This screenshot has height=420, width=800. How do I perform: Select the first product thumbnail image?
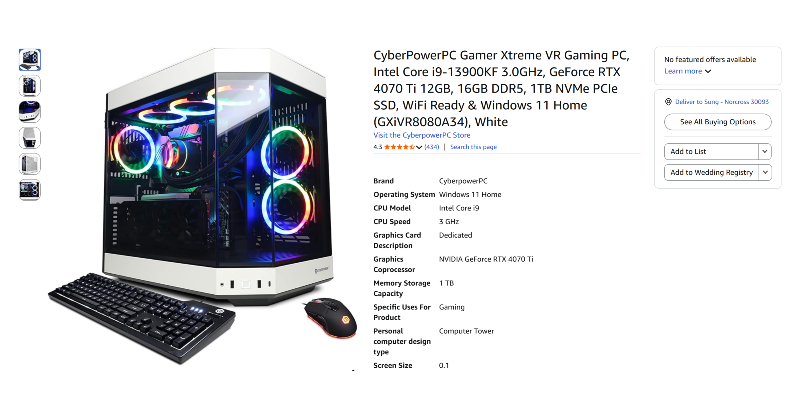click(30, 60)
